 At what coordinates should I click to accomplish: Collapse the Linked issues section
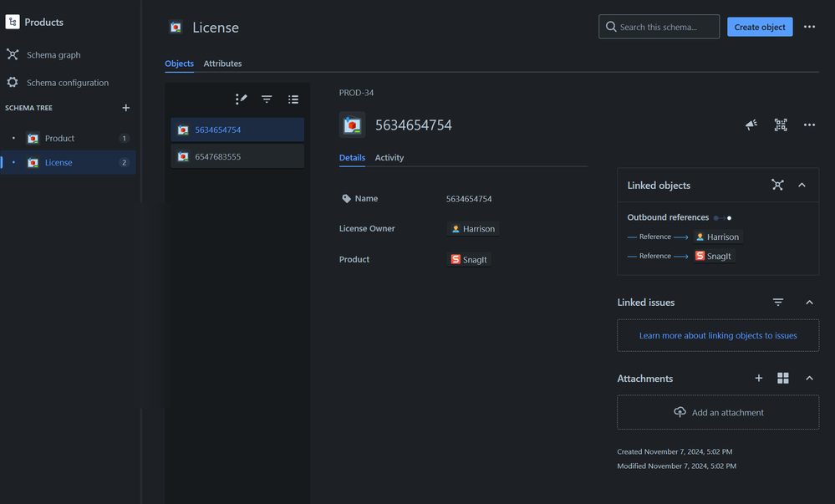(809, 302)
